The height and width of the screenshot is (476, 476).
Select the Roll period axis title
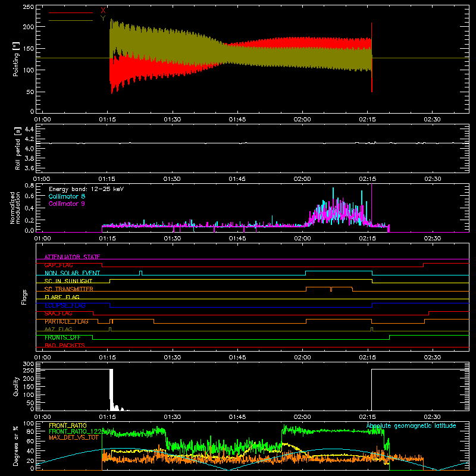click(x=18, y=148)
